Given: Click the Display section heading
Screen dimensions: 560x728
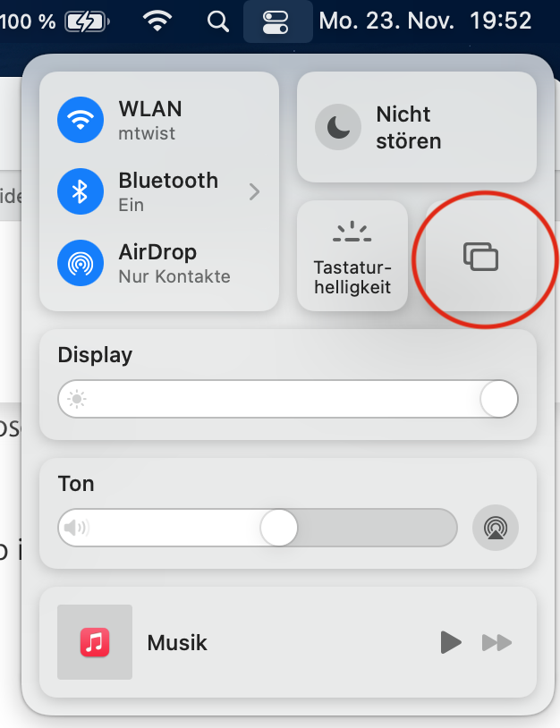Looking at the screenshot, I should (95, 355).
